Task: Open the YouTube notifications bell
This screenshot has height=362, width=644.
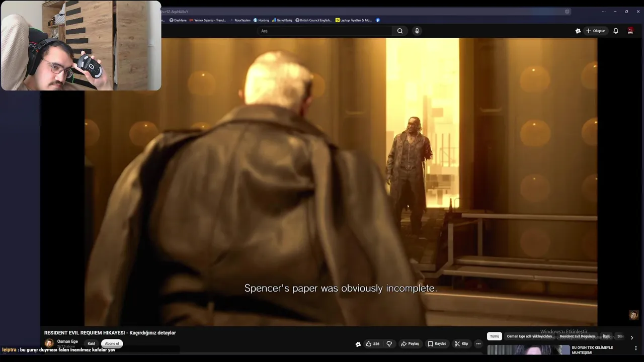Action: [x=615, y=31]
